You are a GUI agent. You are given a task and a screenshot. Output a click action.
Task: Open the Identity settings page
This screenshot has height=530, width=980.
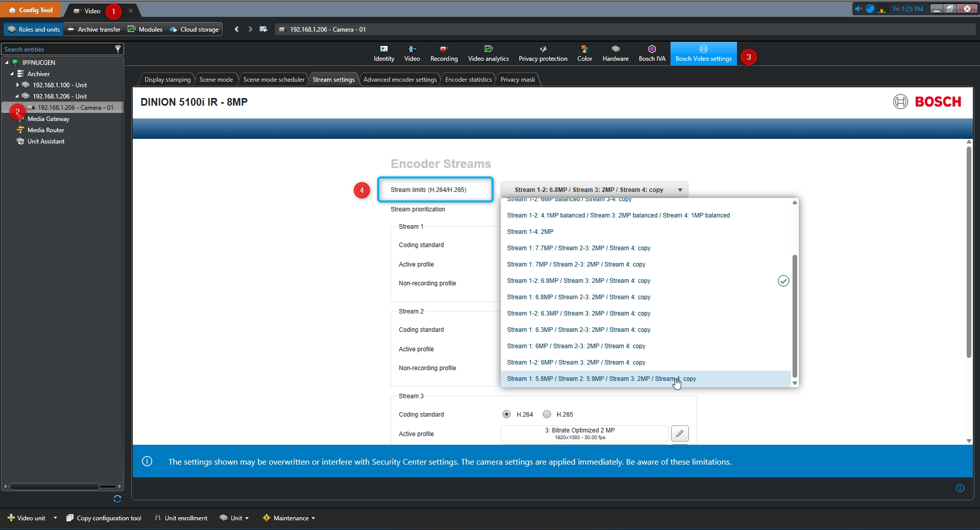point(383,53)
